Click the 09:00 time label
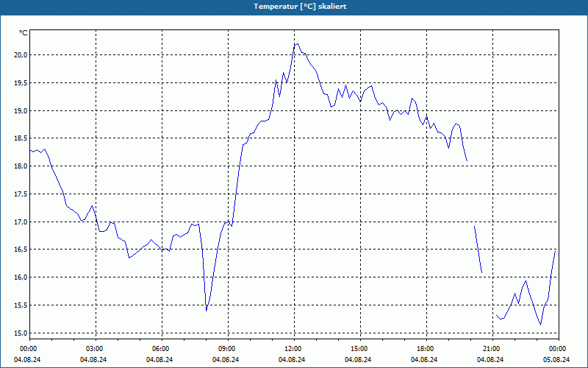Screen dimensions: 588x368 click(x=226, y=349)
